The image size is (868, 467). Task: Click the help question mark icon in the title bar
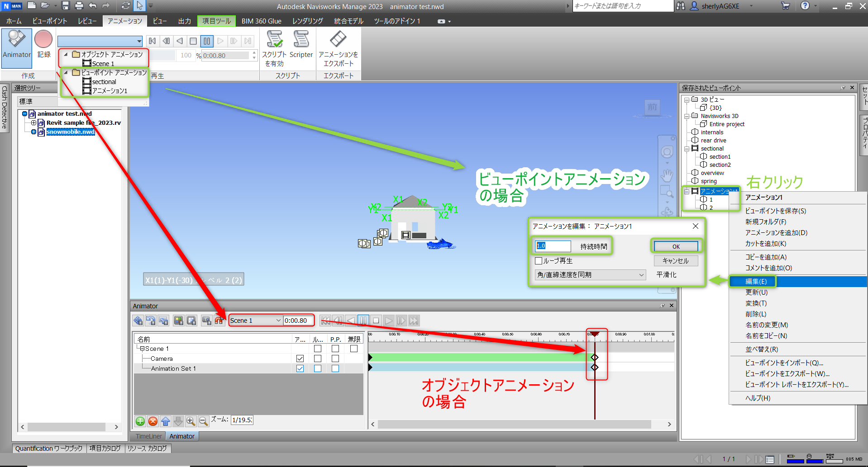(x=805, y=6)
